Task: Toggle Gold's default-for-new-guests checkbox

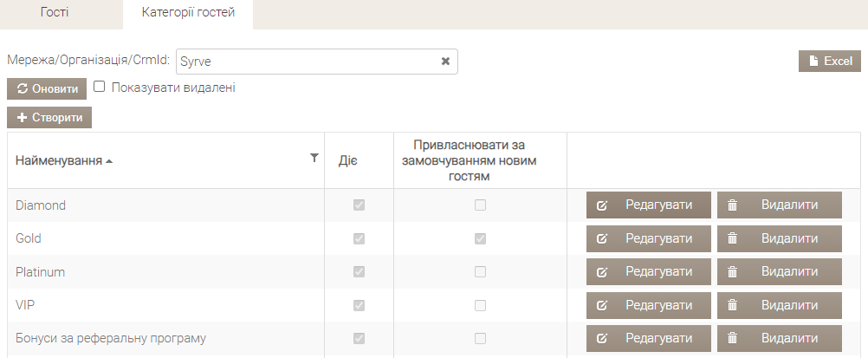Action: [x=481, y=239]
